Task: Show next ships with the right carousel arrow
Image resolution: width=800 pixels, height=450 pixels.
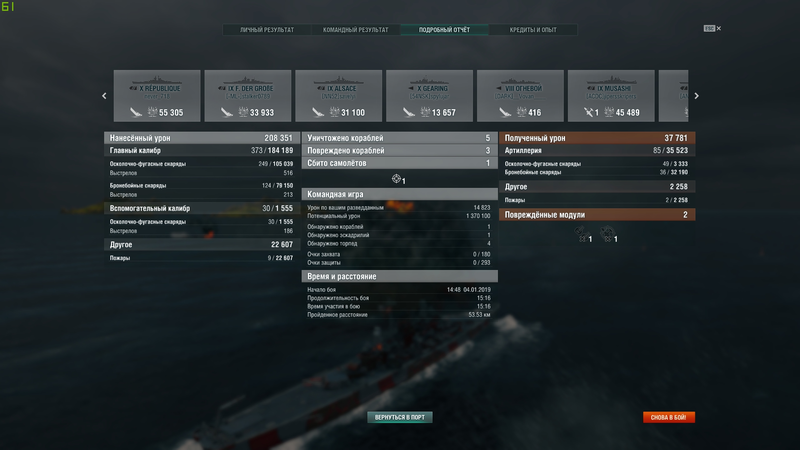Action: [696, 96]
